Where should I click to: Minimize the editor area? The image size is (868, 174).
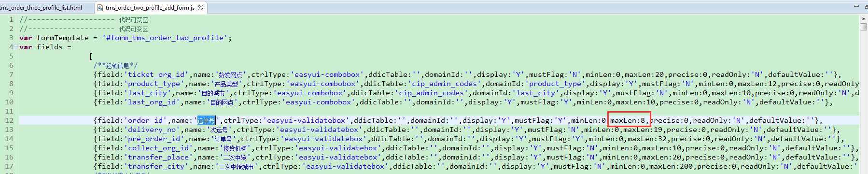(856, 6)
